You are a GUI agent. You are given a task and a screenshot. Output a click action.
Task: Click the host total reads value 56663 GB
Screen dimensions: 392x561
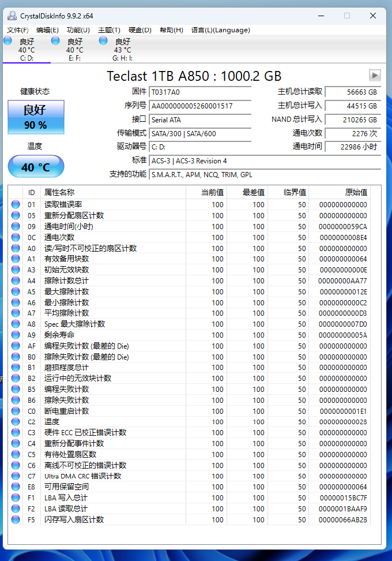pyautogui.click(x=353, y=92)
